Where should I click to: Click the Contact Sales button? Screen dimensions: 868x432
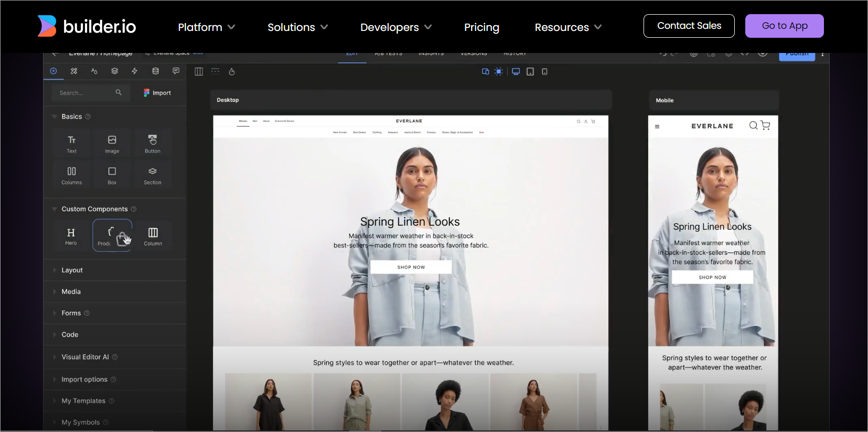[x=689, y=26]
